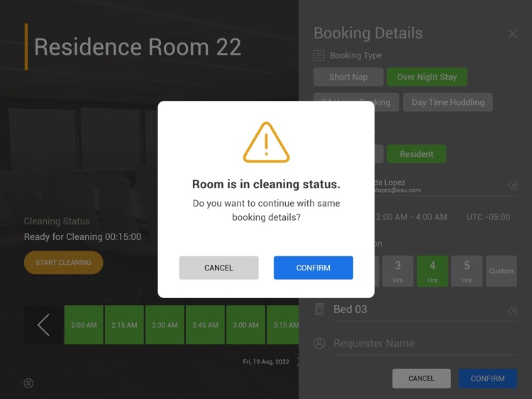Start cleaning the room
Image resolution: width=532 pixels, height=399 pixels.
(63, 263)
